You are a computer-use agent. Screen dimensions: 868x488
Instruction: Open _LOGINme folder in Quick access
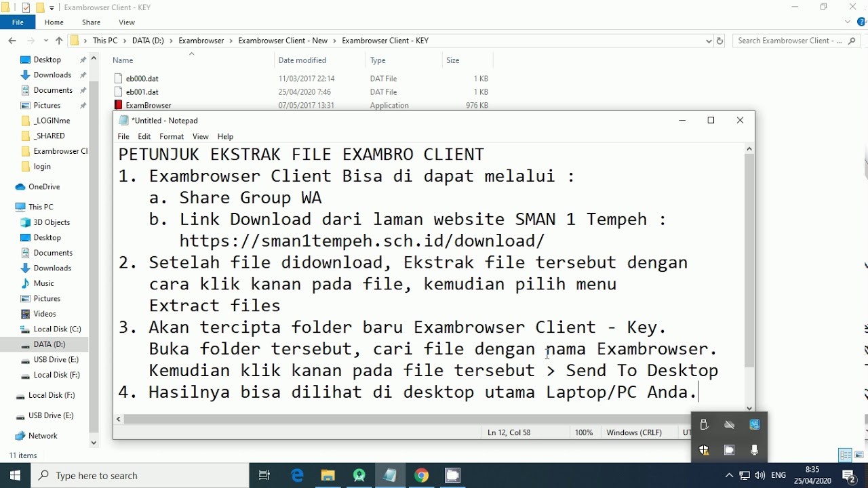pyautogui.click(x=52, y=121)
